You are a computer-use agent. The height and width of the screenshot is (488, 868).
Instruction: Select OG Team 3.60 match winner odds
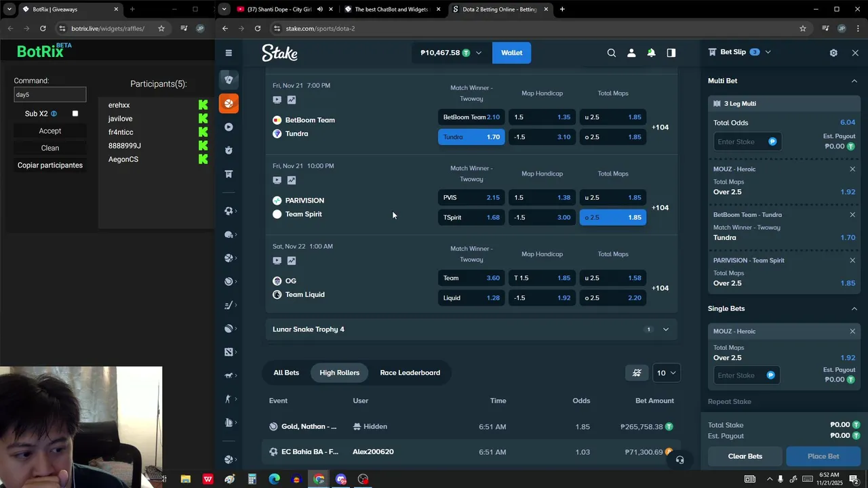point(471,278)
